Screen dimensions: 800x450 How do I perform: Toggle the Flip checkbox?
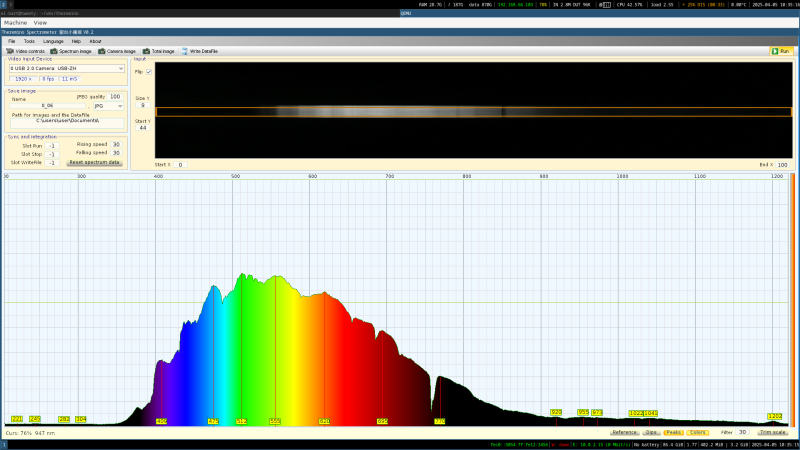tap(149, 72)
